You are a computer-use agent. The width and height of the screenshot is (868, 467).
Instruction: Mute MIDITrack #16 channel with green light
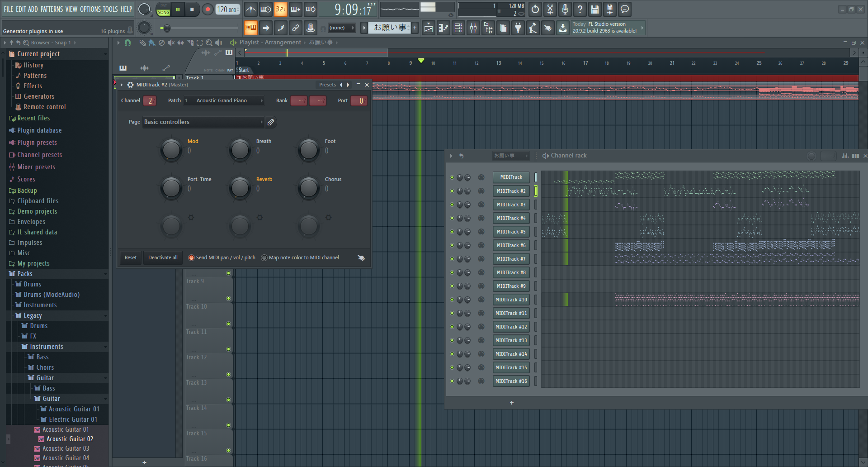[x=452, y=381]
